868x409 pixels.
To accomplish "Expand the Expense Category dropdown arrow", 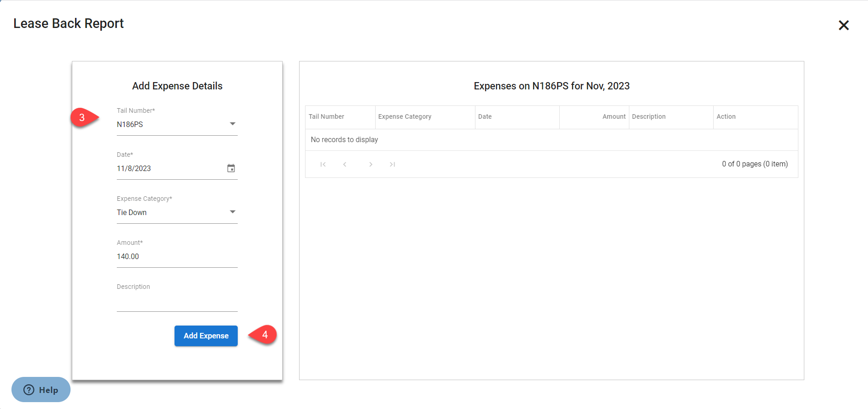I will (232, 212).
